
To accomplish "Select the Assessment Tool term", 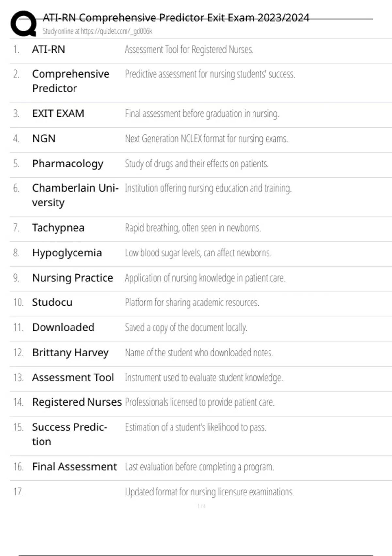I will point(73,377).
